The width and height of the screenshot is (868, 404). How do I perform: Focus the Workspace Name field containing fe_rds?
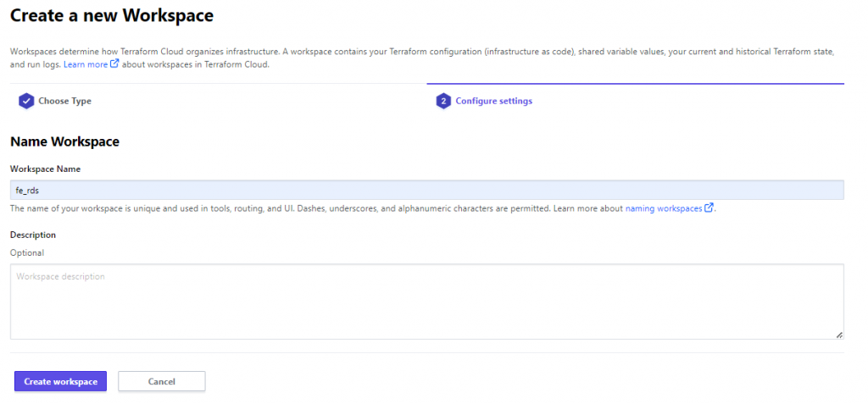coord(427,190)
